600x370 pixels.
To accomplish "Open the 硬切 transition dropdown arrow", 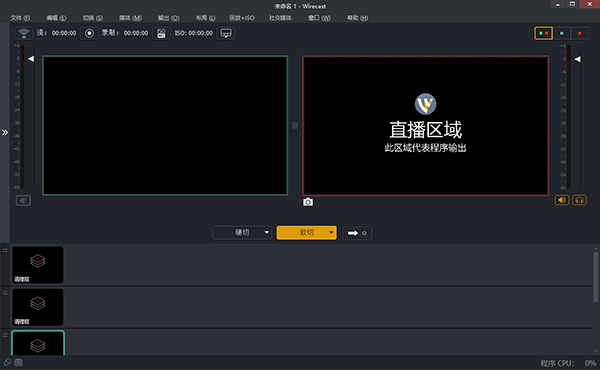I will 267,233.
